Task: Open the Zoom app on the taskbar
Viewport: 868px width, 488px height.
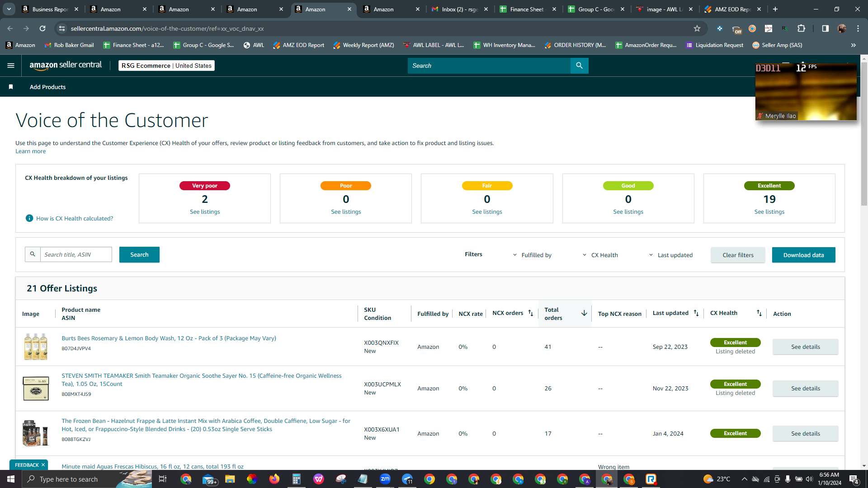Action: coord(385,479)
